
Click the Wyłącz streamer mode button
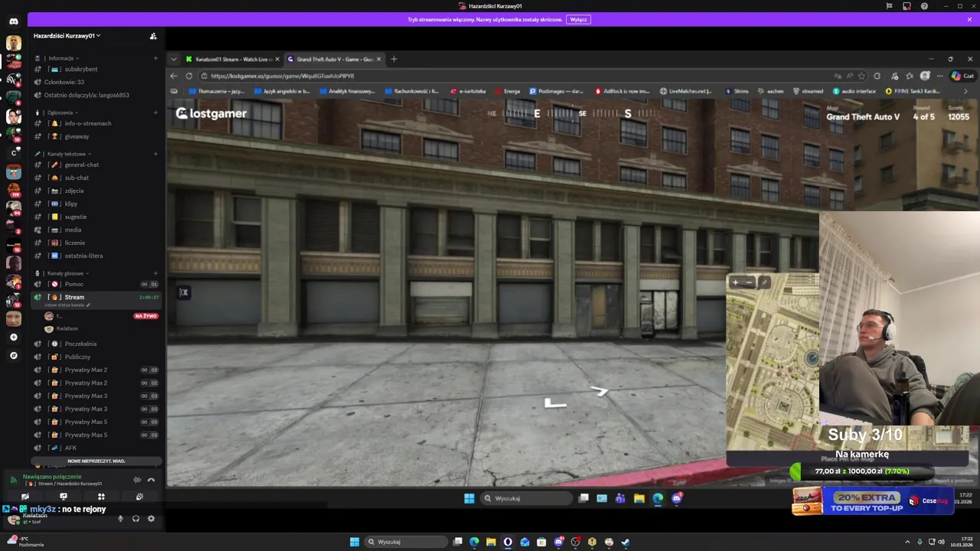pos(579,19)
